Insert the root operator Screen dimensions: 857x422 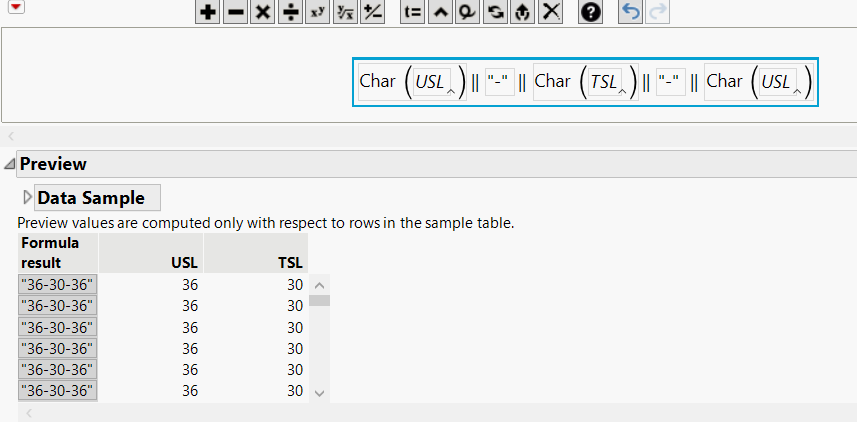tap(345, 12)
